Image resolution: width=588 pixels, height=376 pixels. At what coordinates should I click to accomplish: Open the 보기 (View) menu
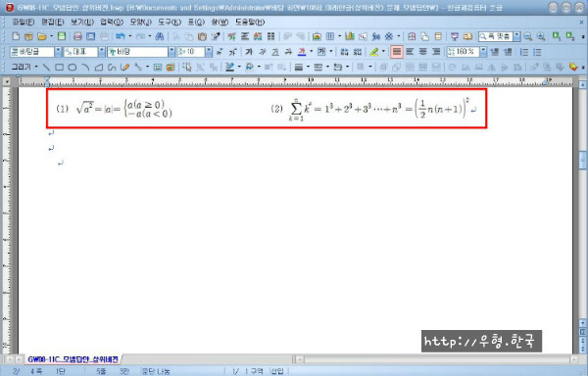(82, 23)
